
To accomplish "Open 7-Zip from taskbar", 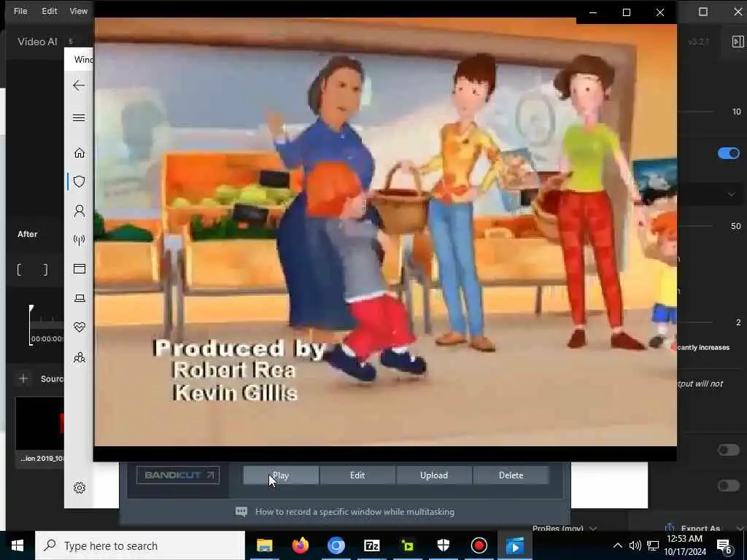I will pos(371,545).
